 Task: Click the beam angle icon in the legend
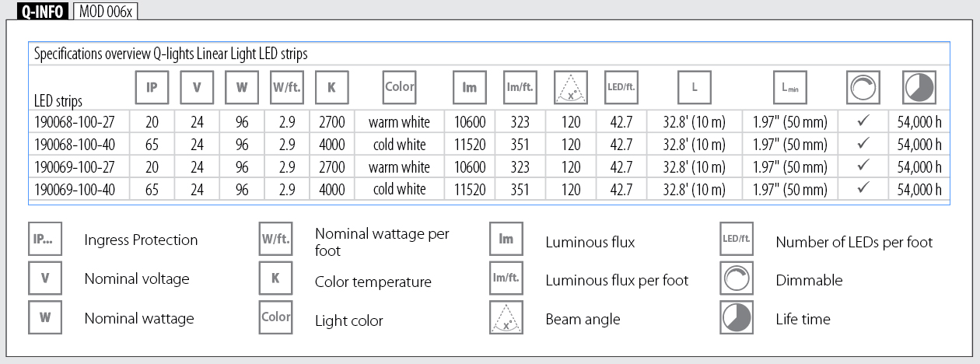click(506, 319)
